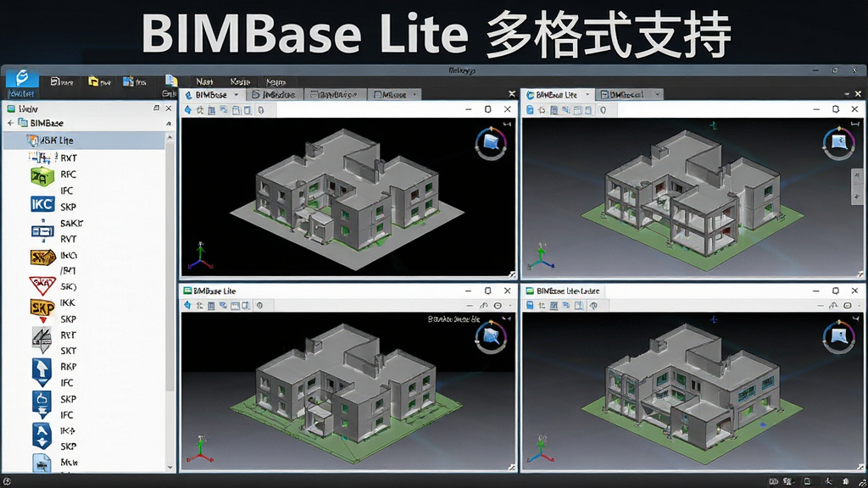The width and height of the screenshot is (868, 488).
Task: Select the green ZA format icon in sidebar
Action: (x=42, y=176)
